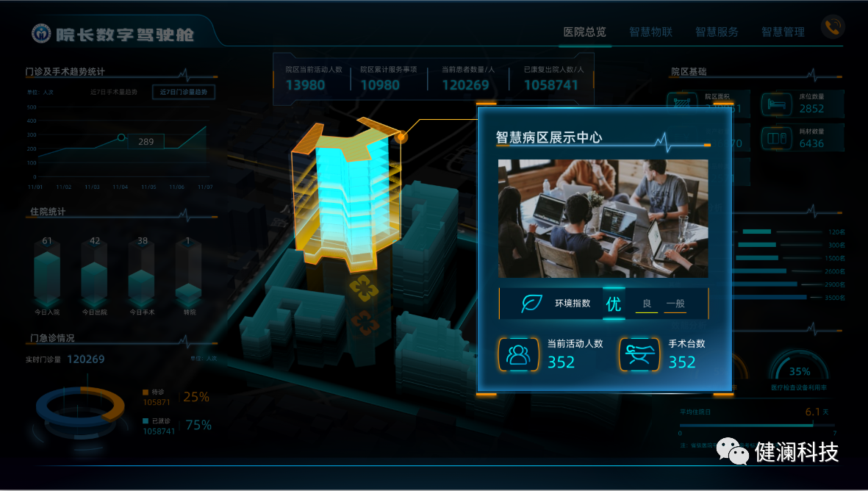This screenshot has width=868, height=491.
Task: Select the 优 environment rating
Action: click(x=614, y=304)
